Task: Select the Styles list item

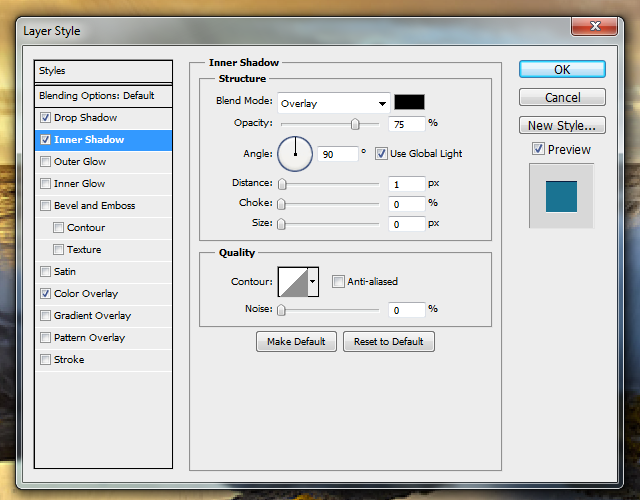Action: coord(103,71)
